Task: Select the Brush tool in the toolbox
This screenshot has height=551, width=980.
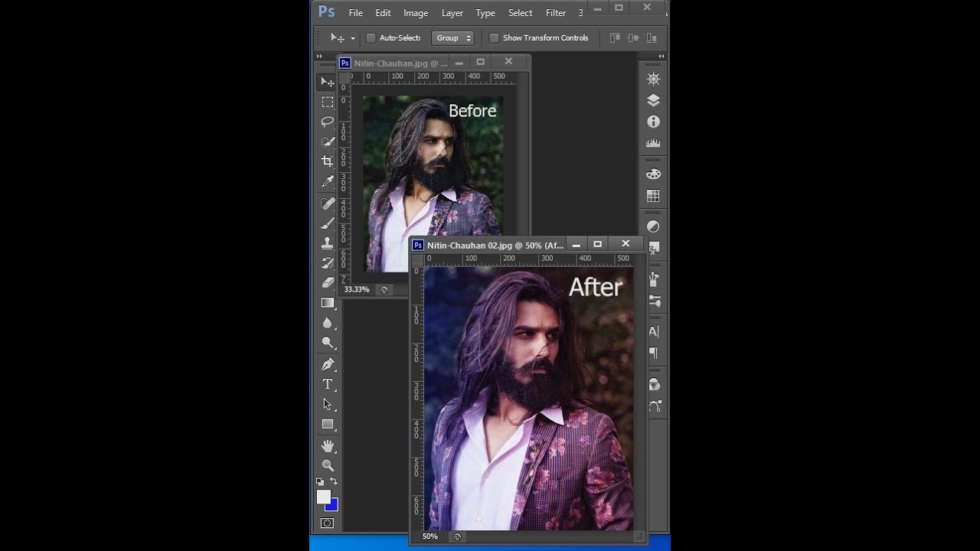Action: (328, 223)
